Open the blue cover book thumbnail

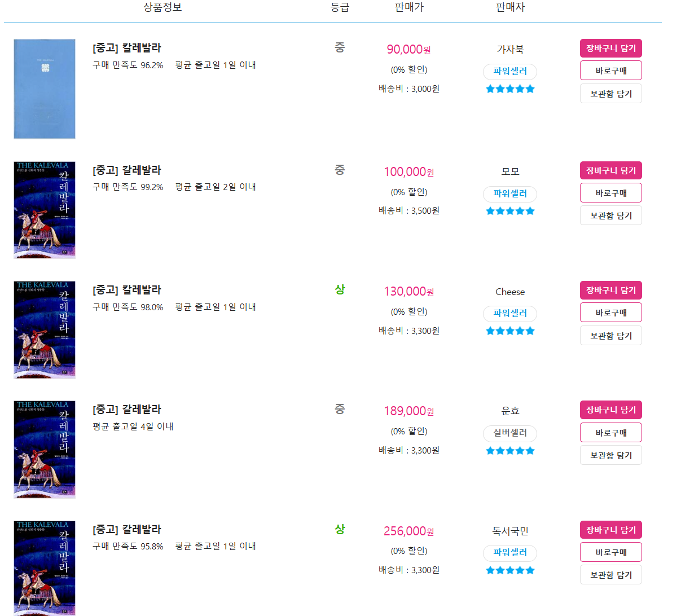(45, 89)
